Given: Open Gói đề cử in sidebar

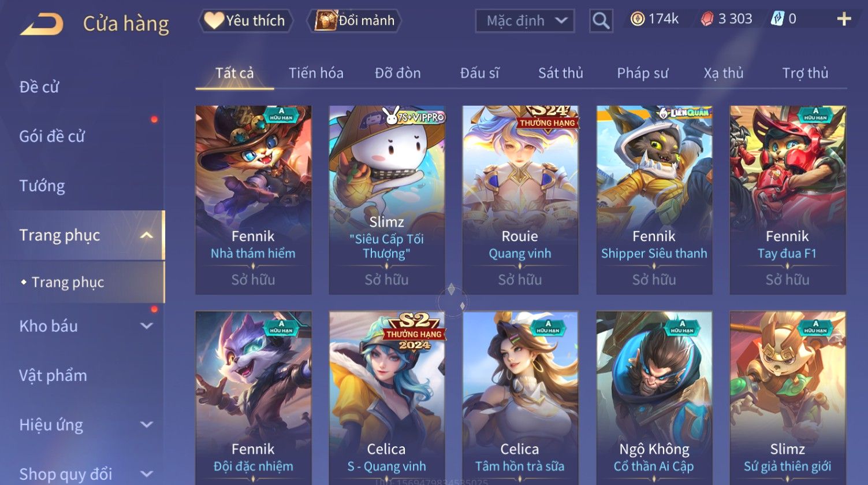Looking at the screenshot, I should coord(52,136).
